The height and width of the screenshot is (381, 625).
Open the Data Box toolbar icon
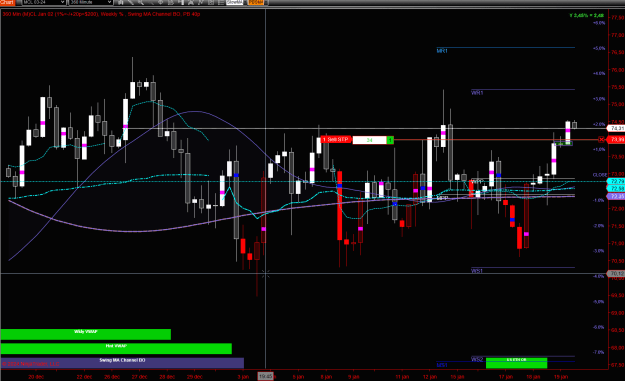[x=181, y=2]
